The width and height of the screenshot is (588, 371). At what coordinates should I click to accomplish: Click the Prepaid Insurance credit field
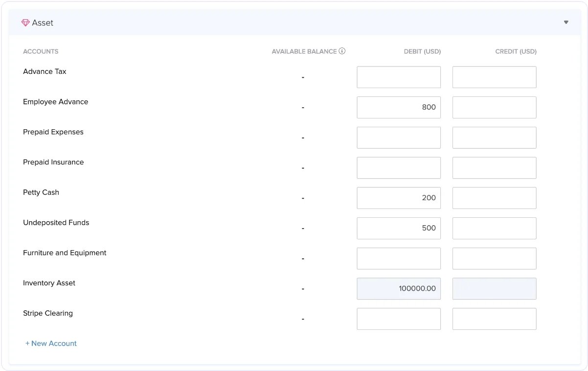pyautogui.click(x=494, y=168)
